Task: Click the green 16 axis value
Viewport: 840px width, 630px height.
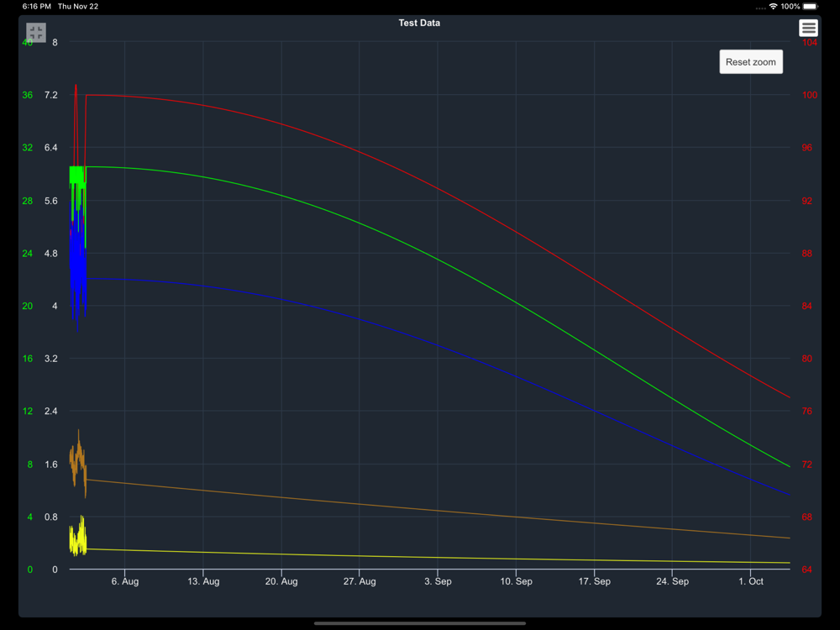Action: [x=28, y=359]
